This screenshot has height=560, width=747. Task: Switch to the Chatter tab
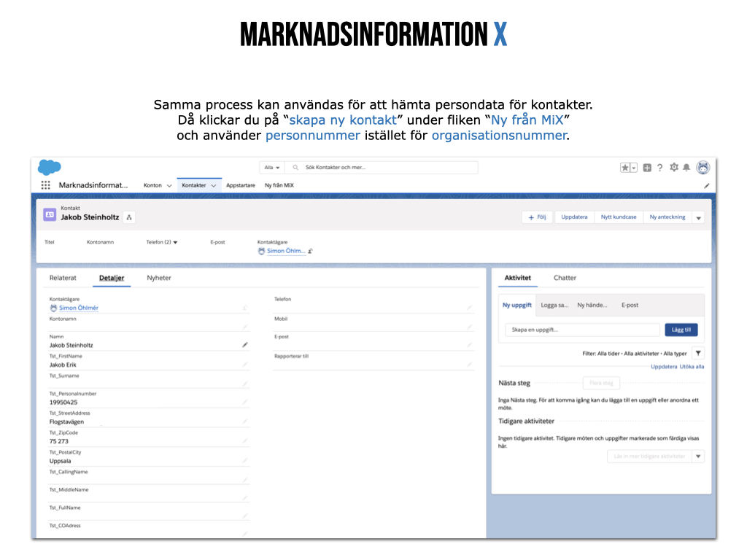(565, 278)
